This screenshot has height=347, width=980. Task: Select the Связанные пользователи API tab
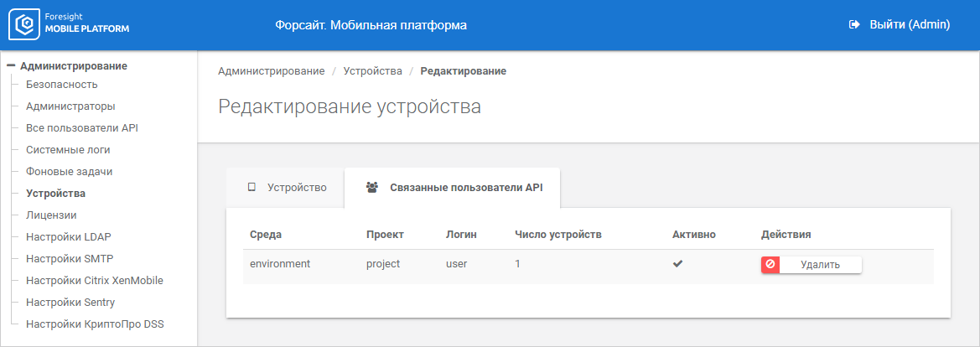(466, 188)
